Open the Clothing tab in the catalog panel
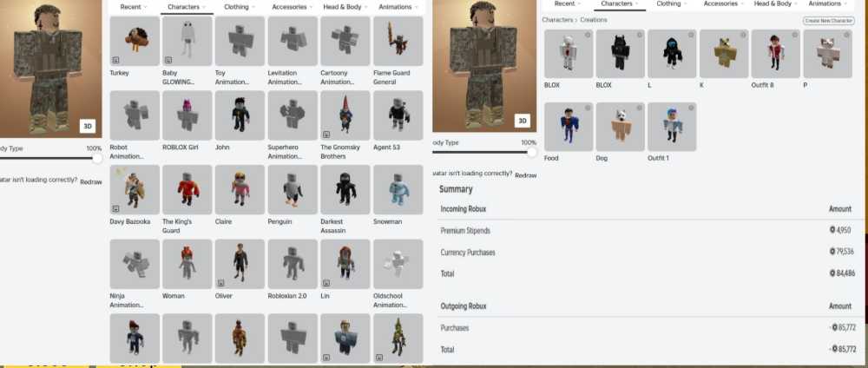The width and height of the screenshot is (868, 368). pos(240,7)
